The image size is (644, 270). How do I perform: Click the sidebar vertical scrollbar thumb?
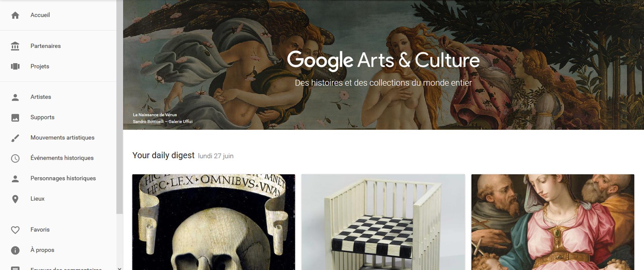coord(120,107)
